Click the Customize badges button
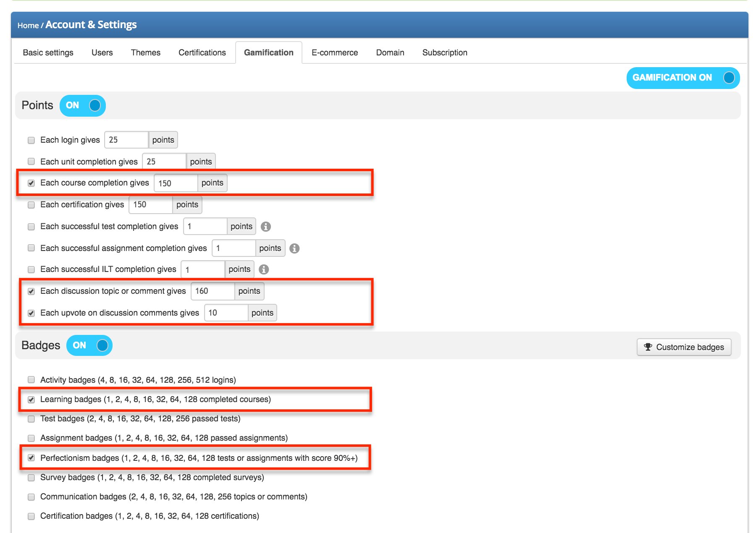The image size is (756, 533). 684,347
